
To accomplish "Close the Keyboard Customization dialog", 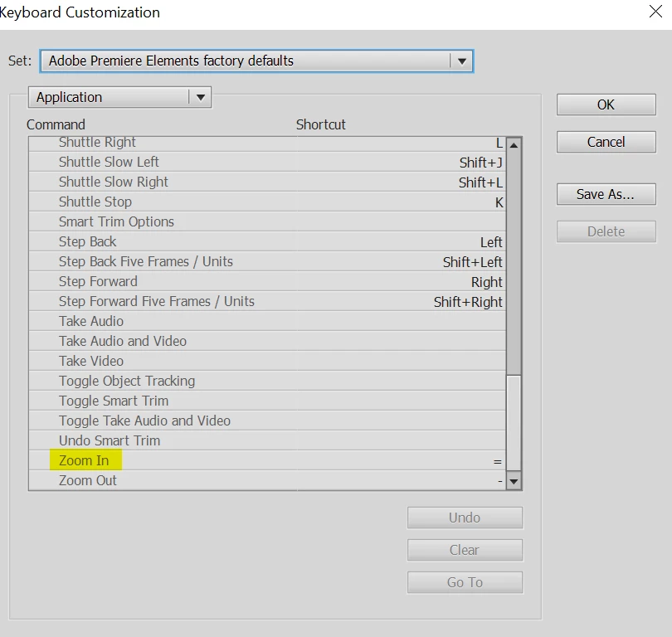I will 655,12.
